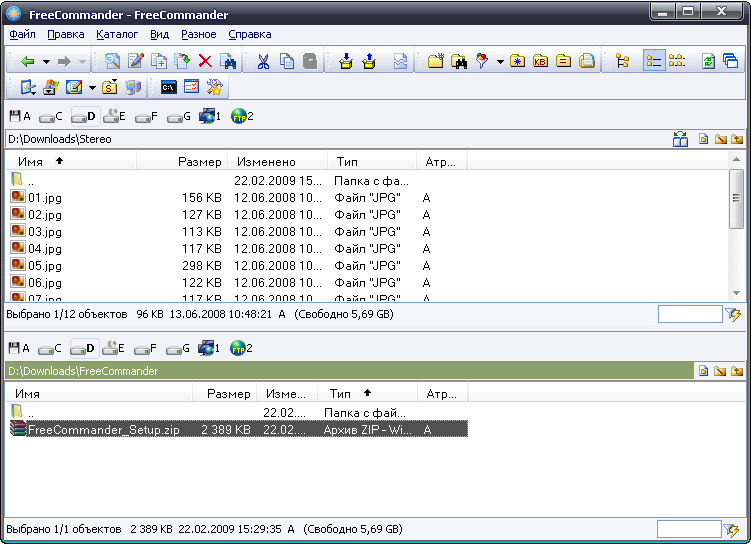Click the Stereo panel scroll-down arrow
Viewport: 751px width, 544px height.
736,293
